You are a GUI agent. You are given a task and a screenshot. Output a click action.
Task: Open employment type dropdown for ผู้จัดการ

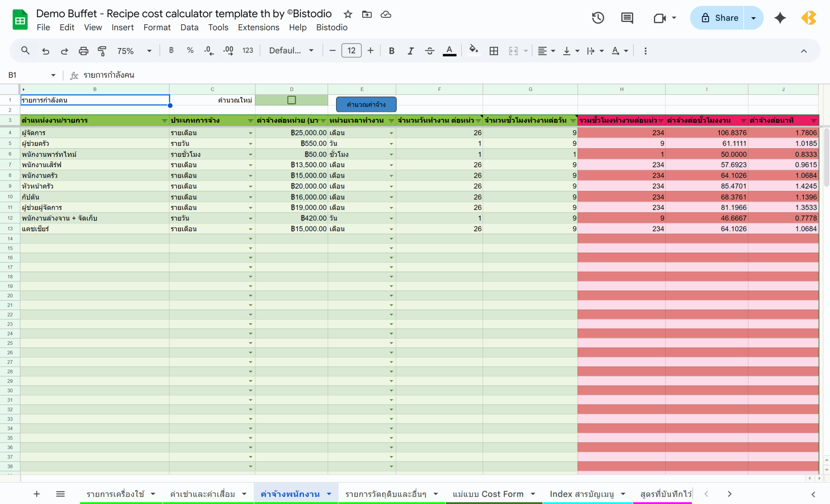click(250, 133)
